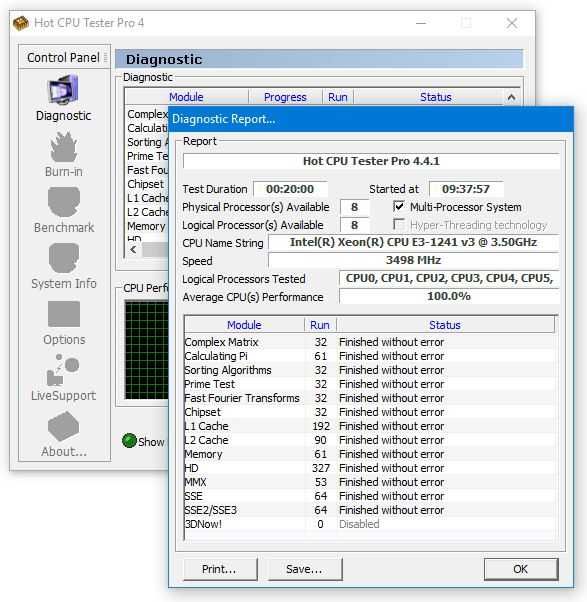Open the System Info icon
The height and width of the screenshot is (602, 587).
[x=64, y=258]
